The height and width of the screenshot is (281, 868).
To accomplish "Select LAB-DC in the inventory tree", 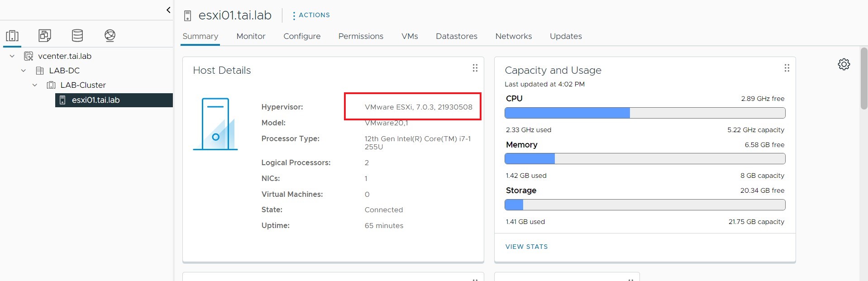I will (64, 71).
